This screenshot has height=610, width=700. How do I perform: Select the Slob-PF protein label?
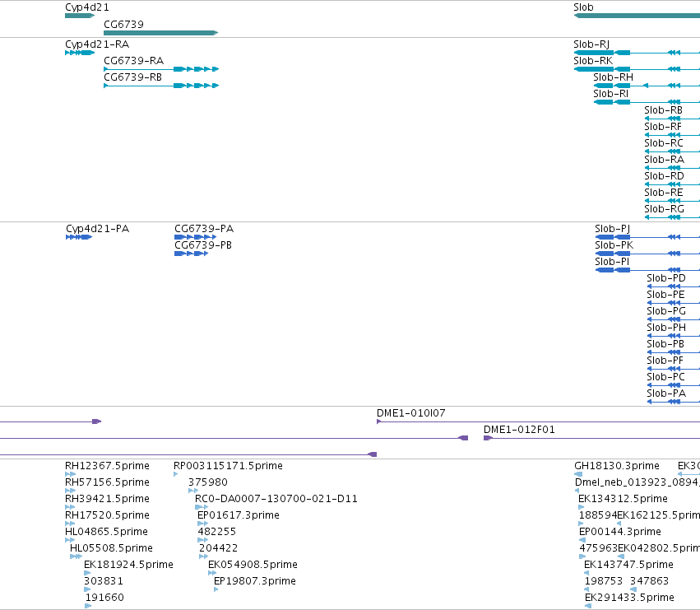pyautogui.click(x=665, y=361)
